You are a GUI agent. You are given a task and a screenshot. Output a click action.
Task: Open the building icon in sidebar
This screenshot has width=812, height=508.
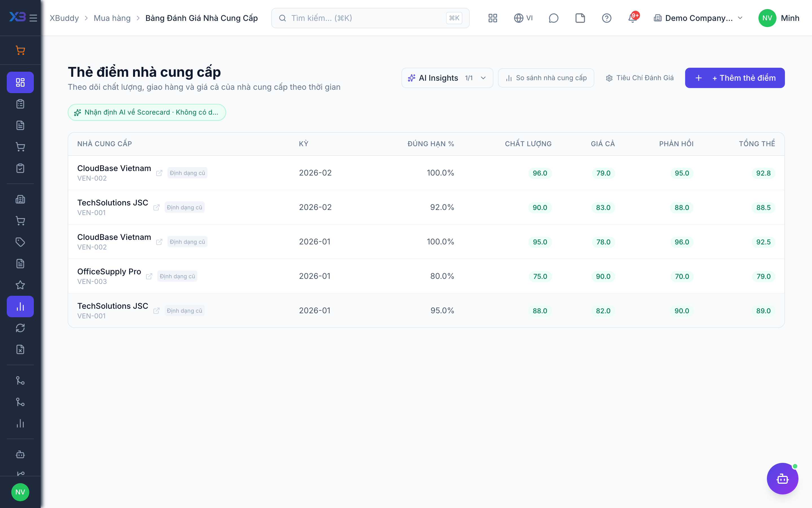pyautogui.click(x=20, y=199)
